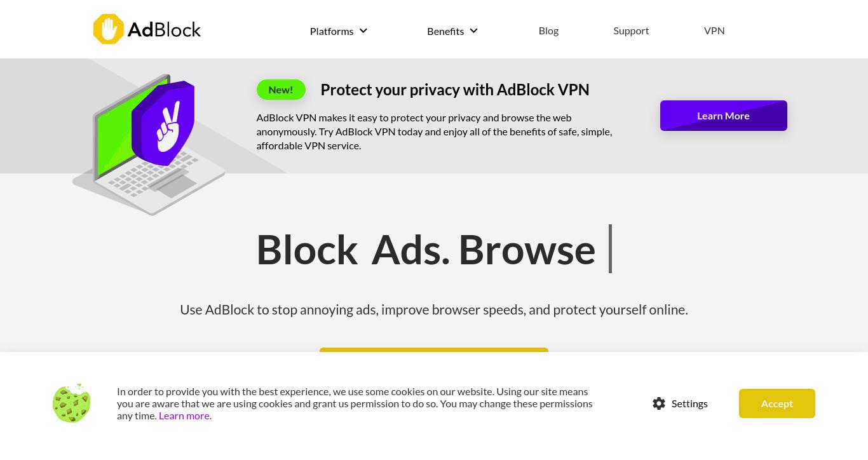Viewport: 868px width, 460px height.
Task: Expand the Platforms chevron arrow
Action: pos(363,30)
